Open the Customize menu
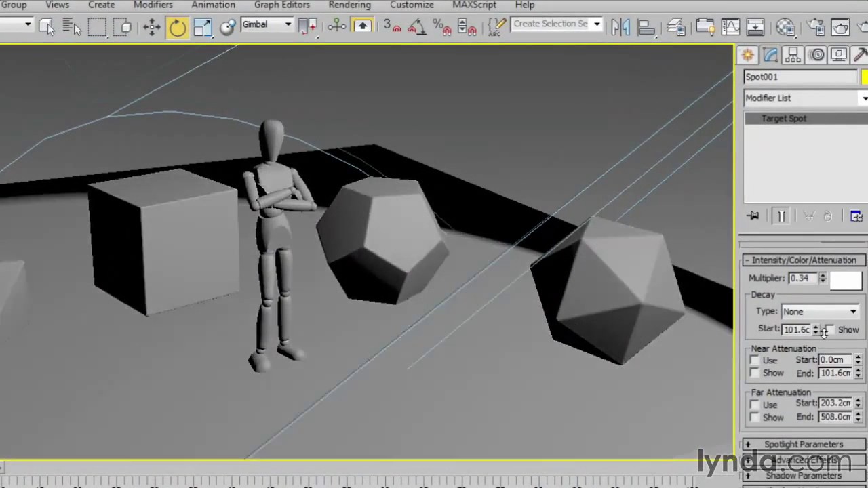This screenshot has height=488, width=868. tap(412, 5)
